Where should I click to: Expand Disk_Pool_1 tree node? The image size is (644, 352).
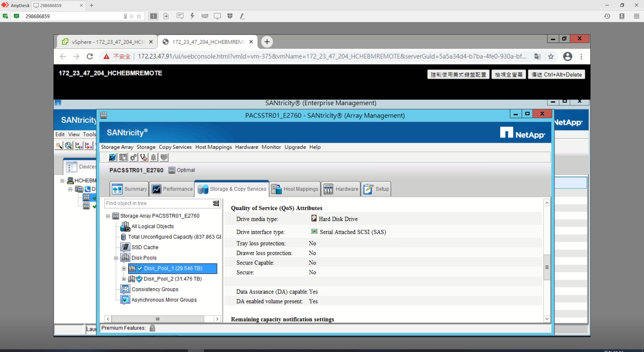(x=124, y=269)
